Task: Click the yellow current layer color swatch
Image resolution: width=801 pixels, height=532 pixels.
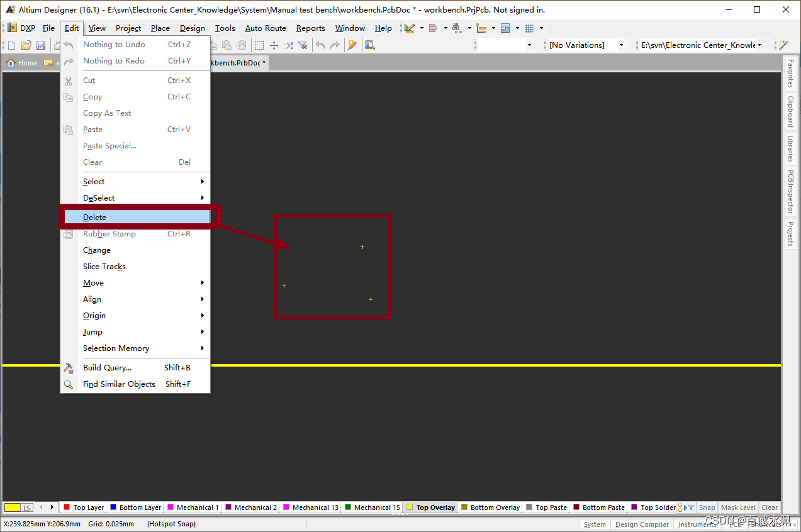Action: pyautogui.click(x=13, y=507)
